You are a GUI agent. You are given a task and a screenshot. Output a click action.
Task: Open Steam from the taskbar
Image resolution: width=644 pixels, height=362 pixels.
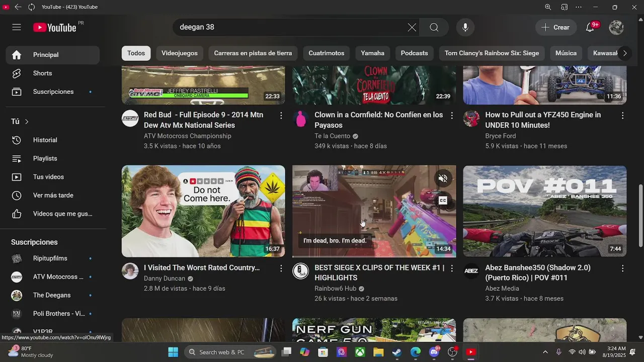click(397, 352)
